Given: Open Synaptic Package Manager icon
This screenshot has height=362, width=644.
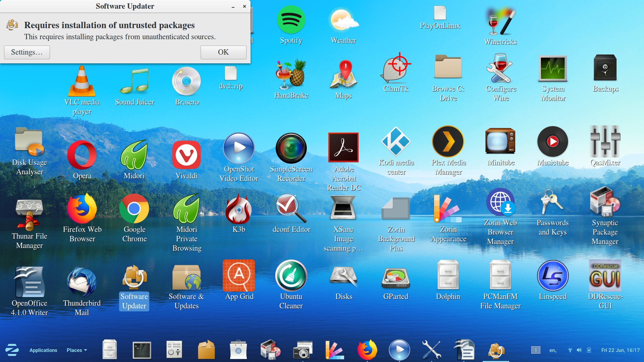Looking at the screenshot, I should [x=605, y=202].
